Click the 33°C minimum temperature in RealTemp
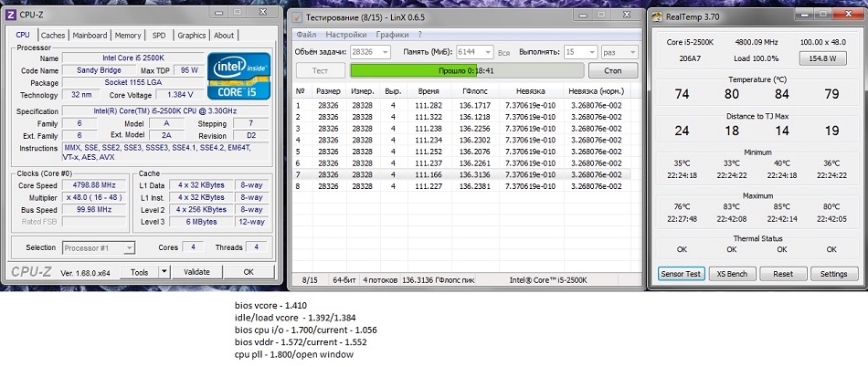Screen dimensions: 868x367 click(x=731, y=163)
